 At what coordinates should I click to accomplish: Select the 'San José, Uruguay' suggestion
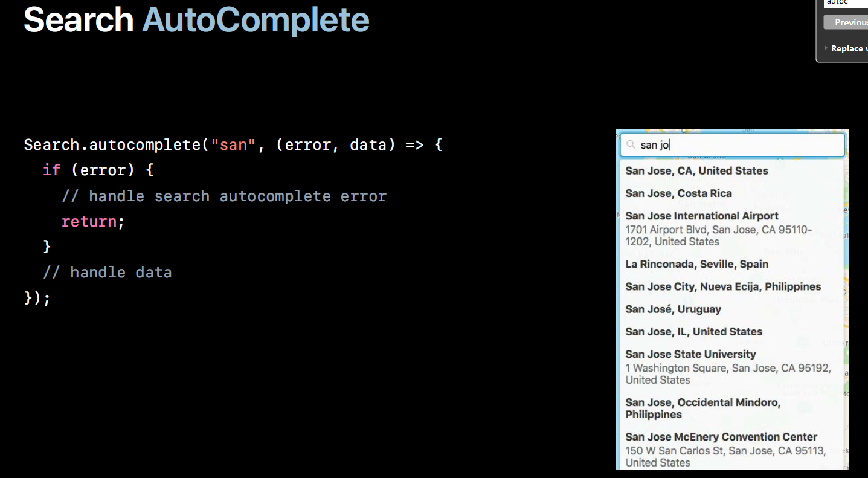tap(730, 309)
